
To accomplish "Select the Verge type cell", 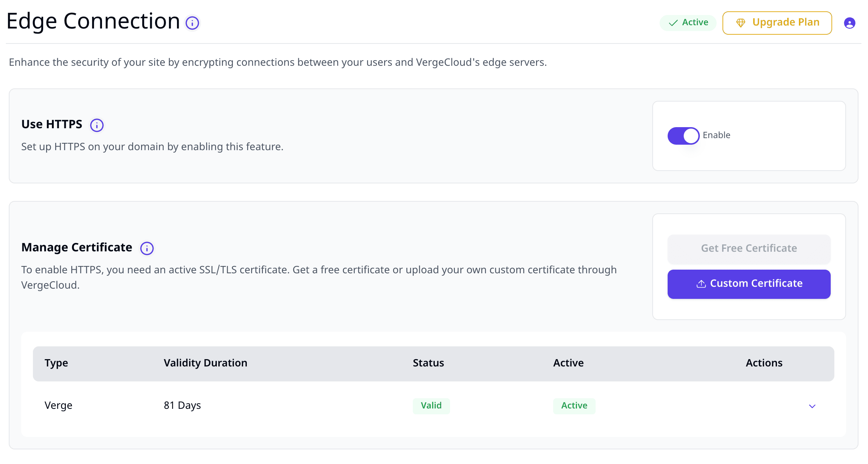I will (x=59, y=406).
